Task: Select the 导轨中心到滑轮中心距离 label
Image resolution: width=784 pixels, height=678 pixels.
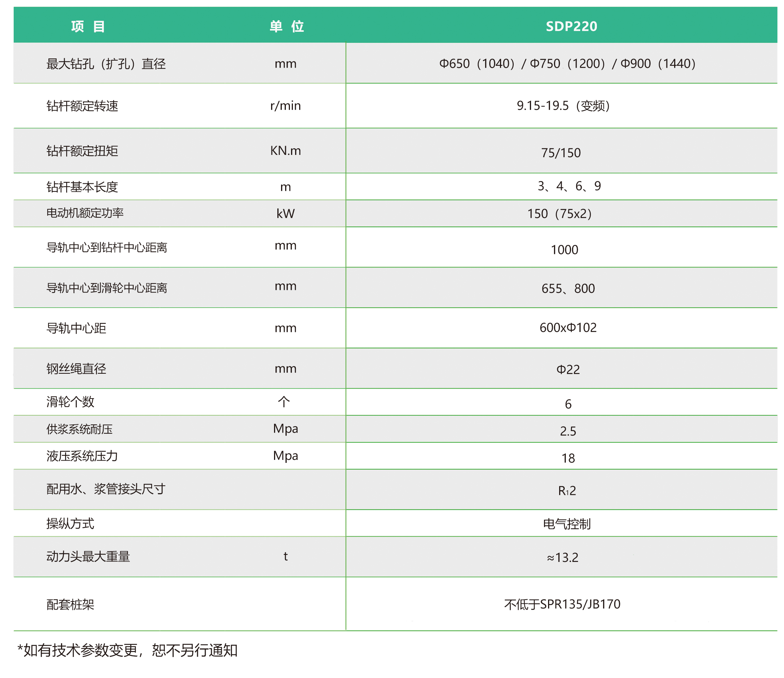Action: pyautogui.click(x=107, y=288)
